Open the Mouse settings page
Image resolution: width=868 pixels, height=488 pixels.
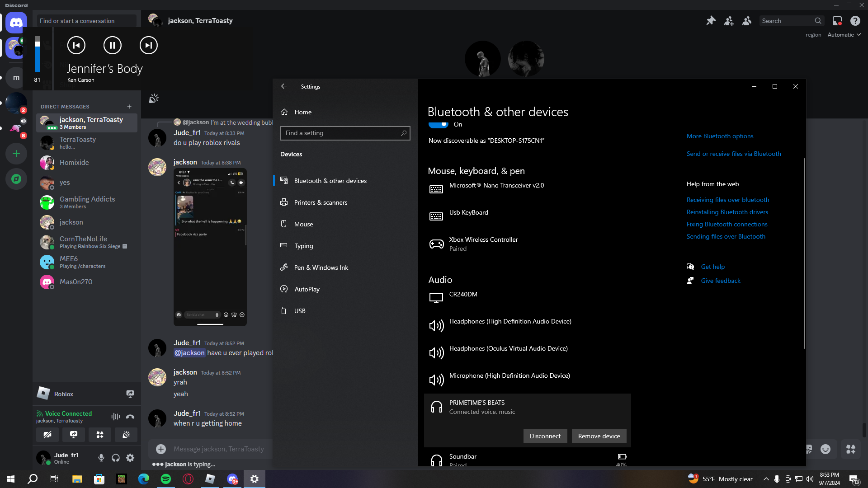303,224
